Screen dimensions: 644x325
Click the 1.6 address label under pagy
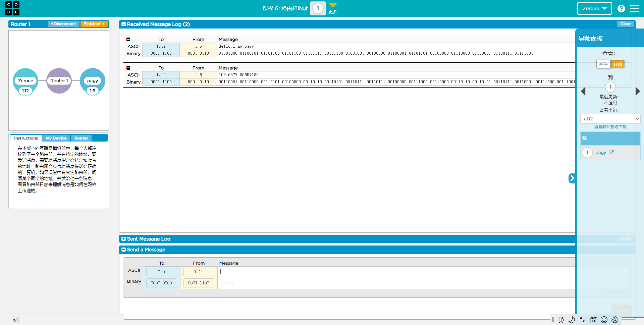point(93,91)
